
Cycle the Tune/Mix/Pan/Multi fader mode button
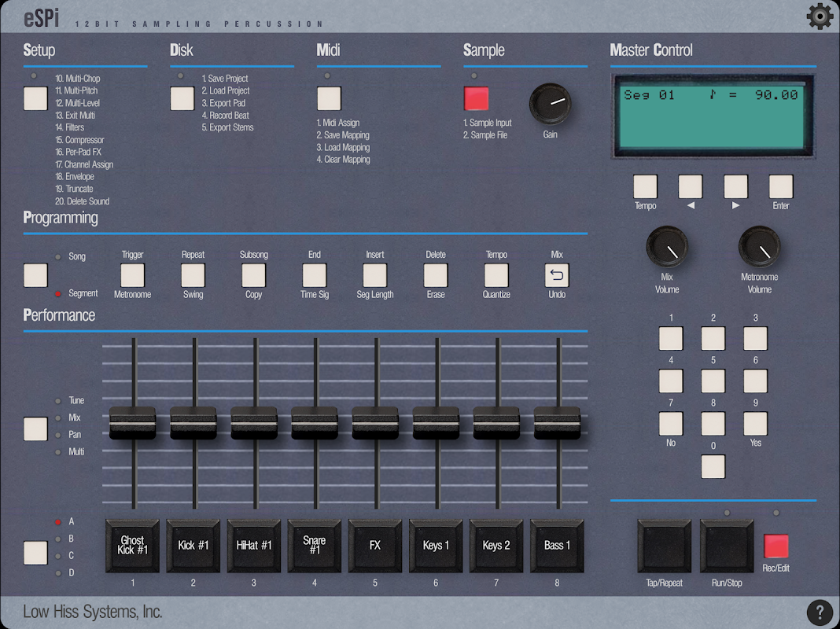click(35, 429)
